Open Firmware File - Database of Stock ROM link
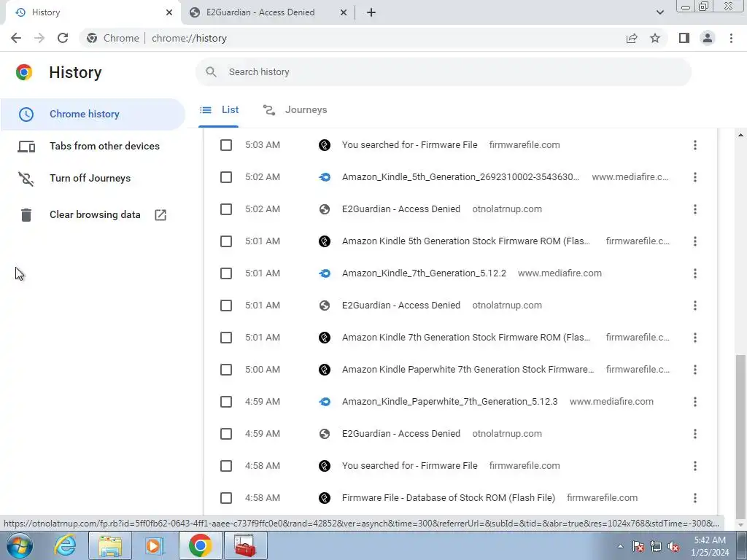Viewport: 747px width, 560px height. tap(449, 498)
